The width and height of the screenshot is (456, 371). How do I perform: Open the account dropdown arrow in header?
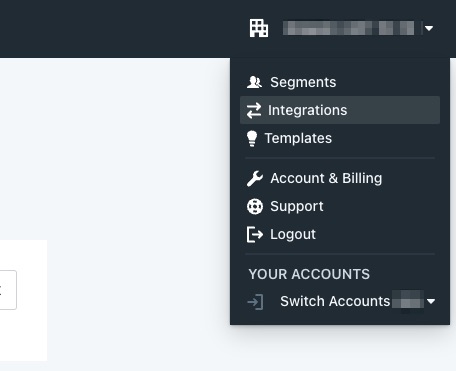coord(429,28)
